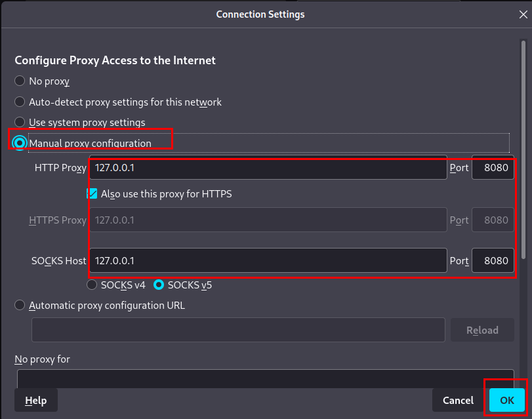Toggle Also use this proxy for HTTPS
532x419 pixels.
92,194
